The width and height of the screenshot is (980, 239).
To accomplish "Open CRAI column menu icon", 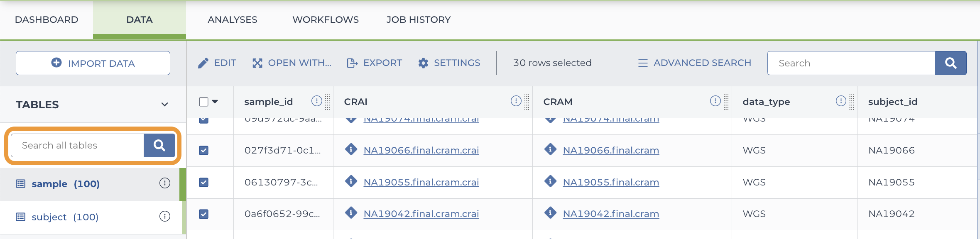I will coord(516,101).
